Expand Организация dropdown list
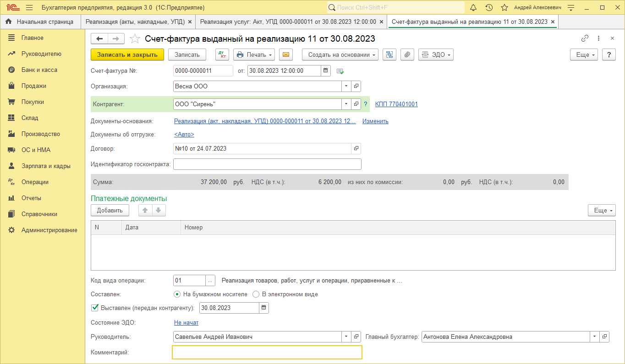 coord(346,86)
